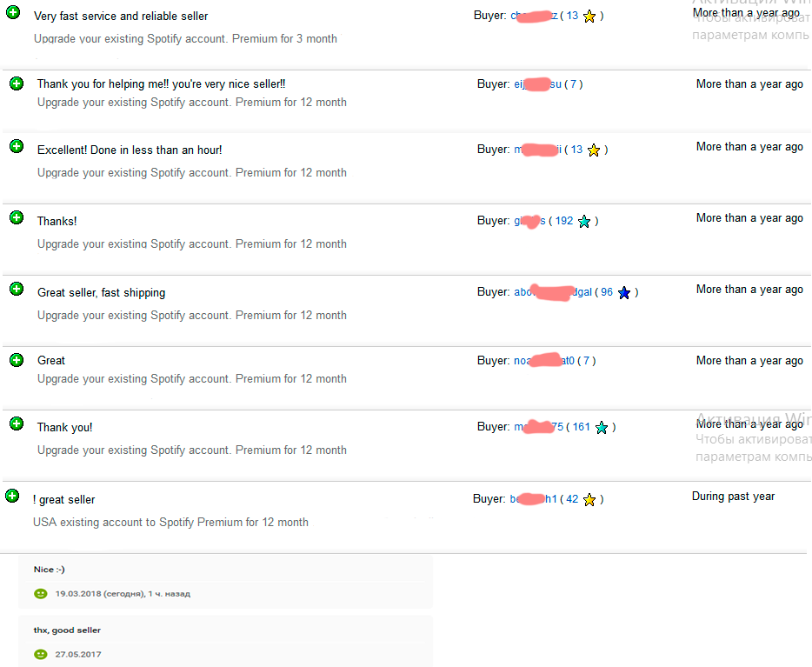This screenshot has width=812, height=667.
Task: Select the "thx, good seller" review comment
Action: 67,630
